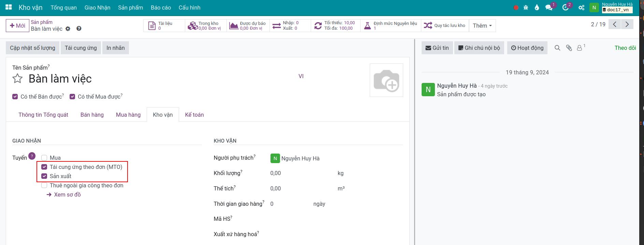644x245 pixels.
Task: Upload product image via camera placeholder
Action: [x=386, y=80]
